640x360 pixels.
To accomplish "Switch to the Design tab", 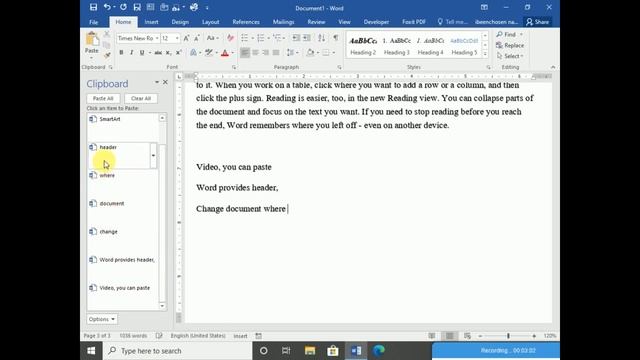I will click(x=180, y=22).
